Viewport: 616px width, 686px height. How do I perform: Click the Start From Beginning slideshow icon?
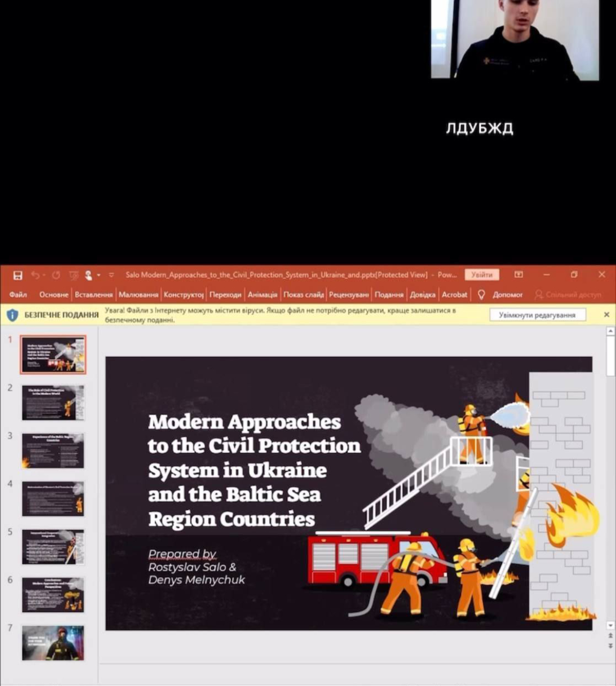[73, 275]
